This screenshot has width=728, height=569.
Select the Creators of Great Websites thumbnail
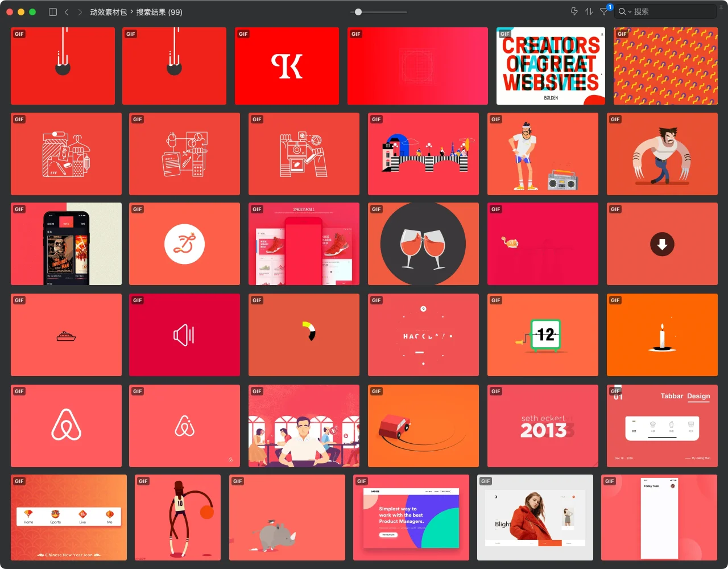coord(551,66)
